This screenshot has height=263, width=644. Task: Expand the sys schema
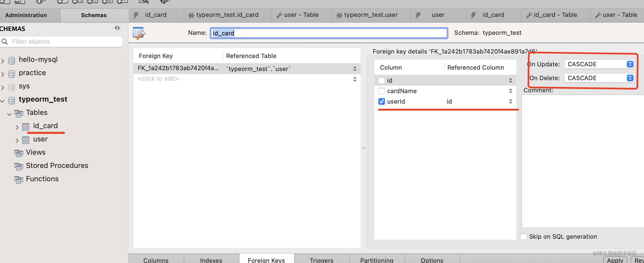pos(3,87)
